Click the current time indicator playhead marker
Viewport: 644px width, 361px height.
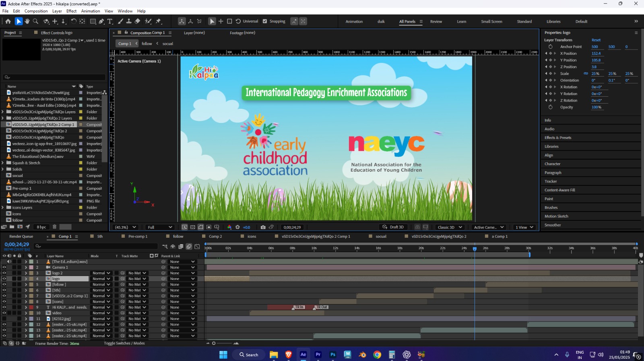pyautogui.click(x=475, y=249)
